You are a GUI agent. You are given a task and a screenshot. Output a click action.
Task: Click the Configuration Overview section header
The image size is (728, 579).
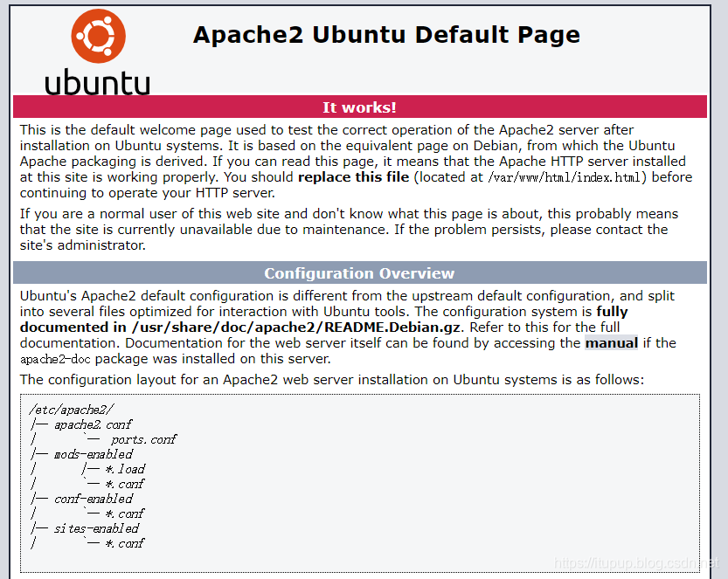(x=359, y=273)
